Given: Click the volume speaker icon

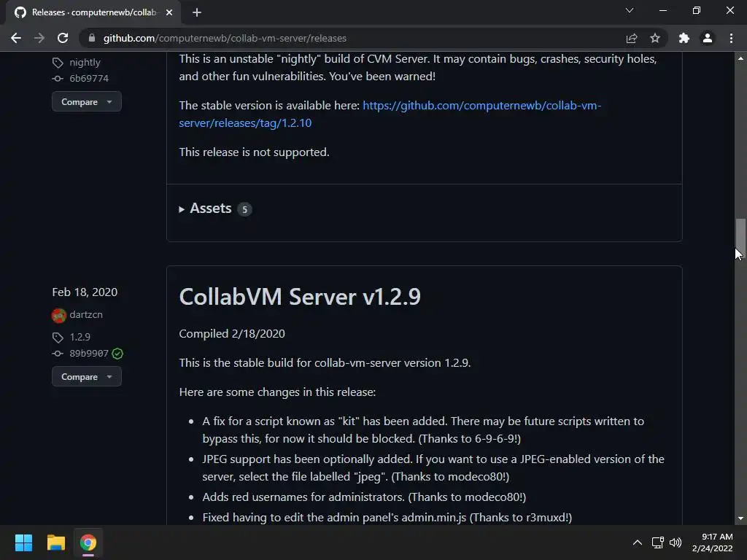Looking at the screenshot, I should point(676,542).
